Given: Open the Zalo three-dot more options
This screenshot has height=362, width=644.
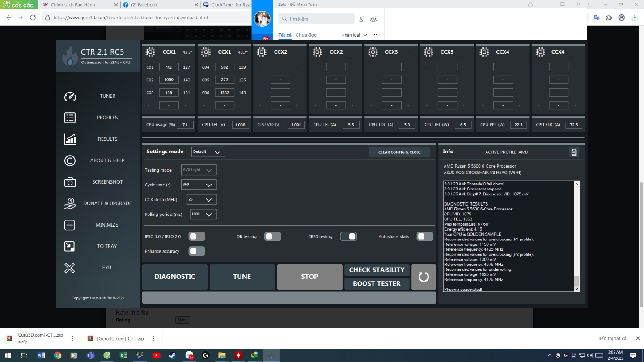Looking at the screenshot, I should tap(375, 35).
